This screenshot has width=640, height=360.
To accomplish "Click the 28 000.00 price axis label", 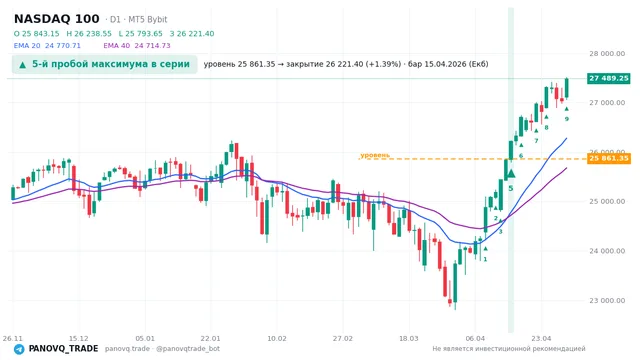I will click(607, 53).
